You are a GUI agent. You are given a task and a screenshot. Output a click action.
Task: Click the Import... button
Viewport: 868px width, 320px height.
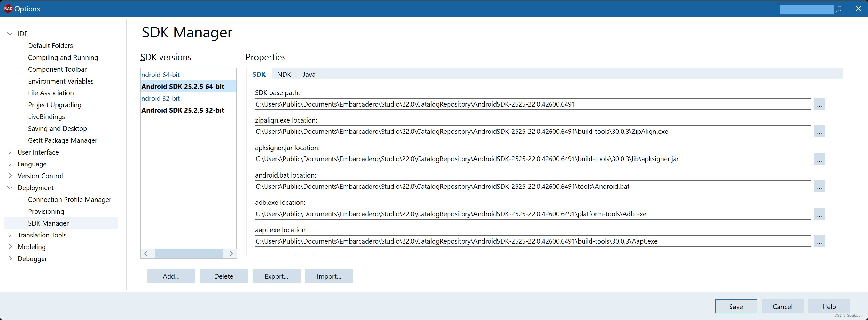point(329,276)
